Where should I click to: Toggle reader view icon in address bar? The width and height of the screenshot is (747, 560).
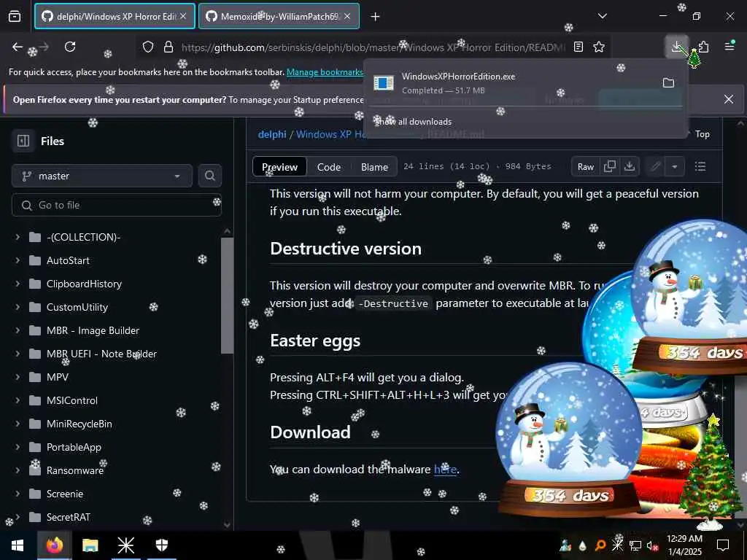click(578, 47)
